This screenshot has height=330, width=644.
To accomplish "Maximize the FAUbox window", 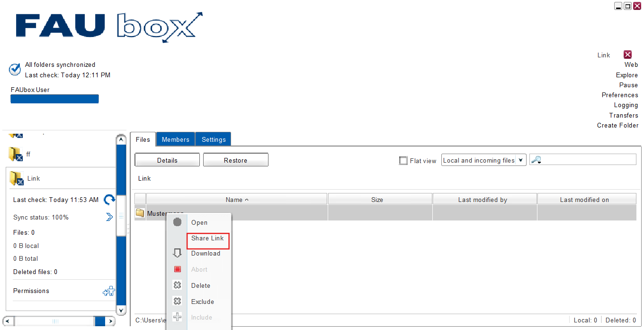I will click(x=627, y=6).
